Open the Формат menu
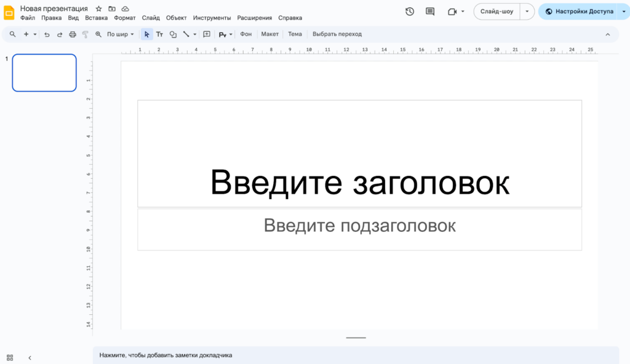This screenshot has width=630, height=364. pyautogui.click(x=125, y=18)
